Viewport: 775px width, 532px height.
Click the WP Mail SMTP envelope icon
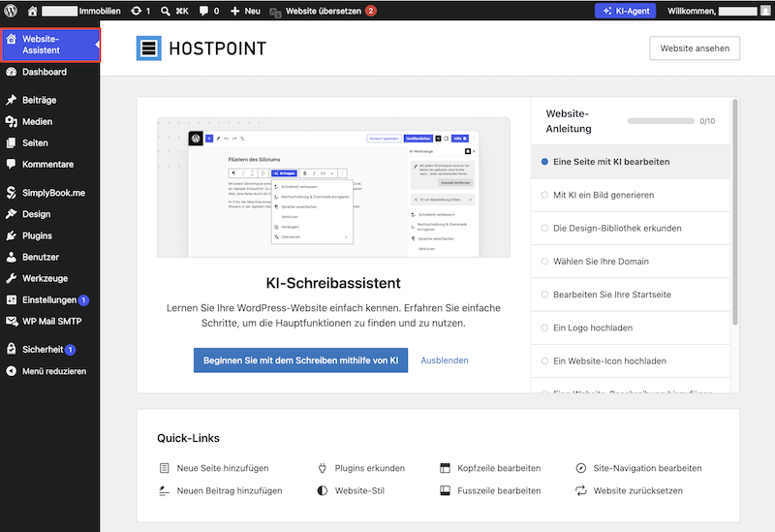point(12,322)
